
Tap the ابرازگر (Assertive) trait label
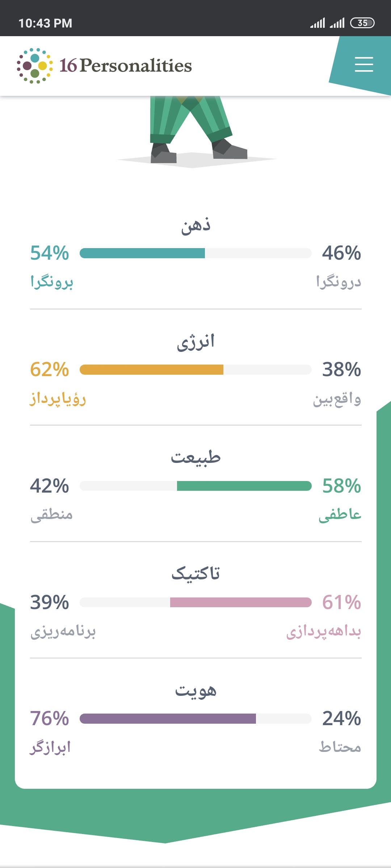pyautogui.click(x=50, y=748)
